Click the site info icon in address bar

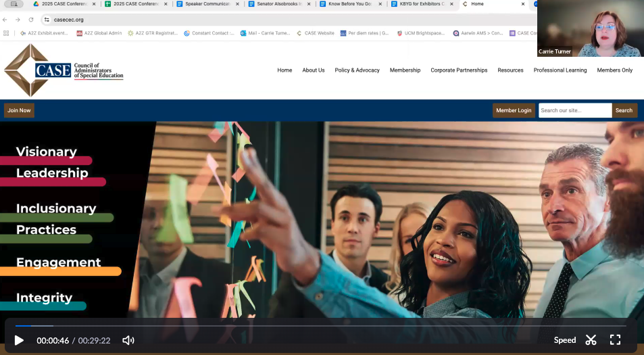tap(47, 20)
